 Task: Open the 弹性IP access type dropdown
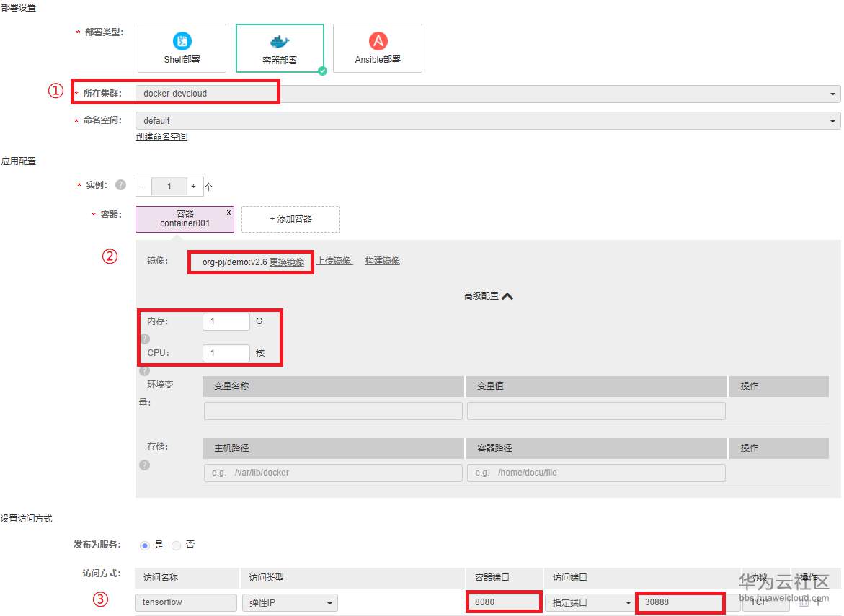click(x=290, y=602)
